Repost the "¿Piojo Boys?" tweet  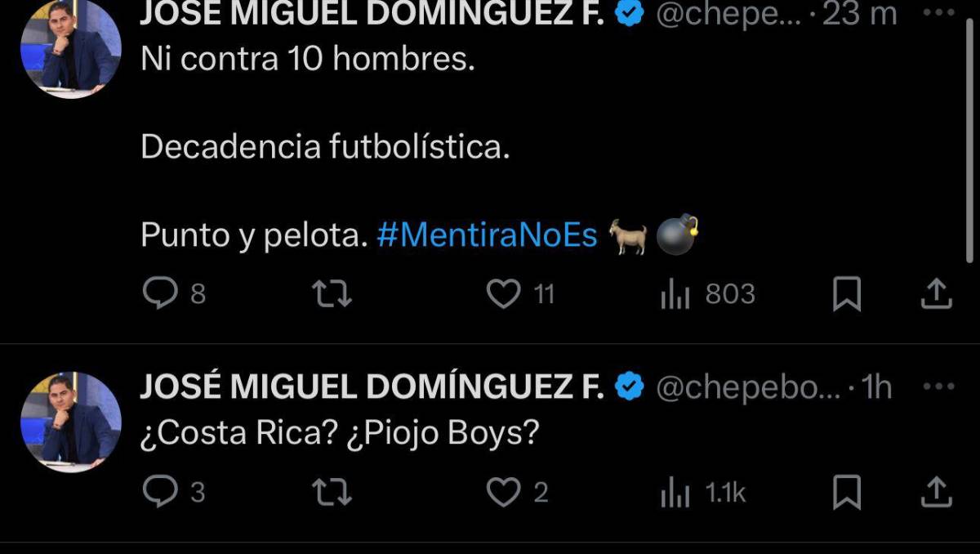pos(333,492)
